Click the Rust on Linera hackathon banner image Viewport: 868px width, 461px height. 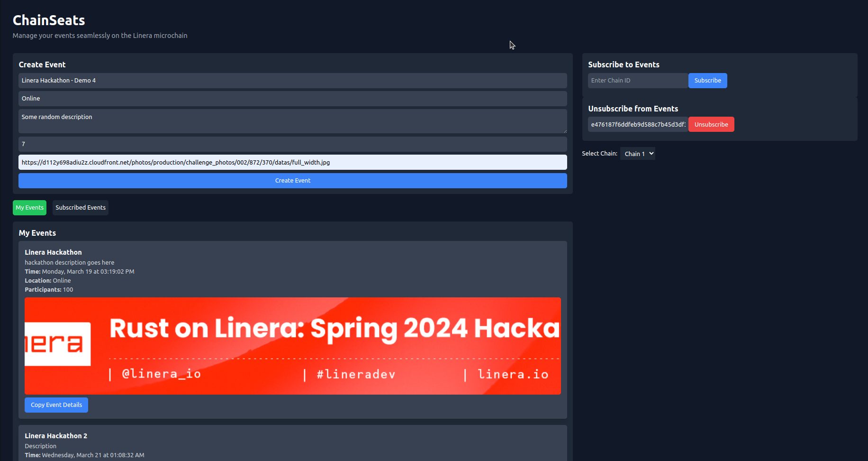click(292, 346)
